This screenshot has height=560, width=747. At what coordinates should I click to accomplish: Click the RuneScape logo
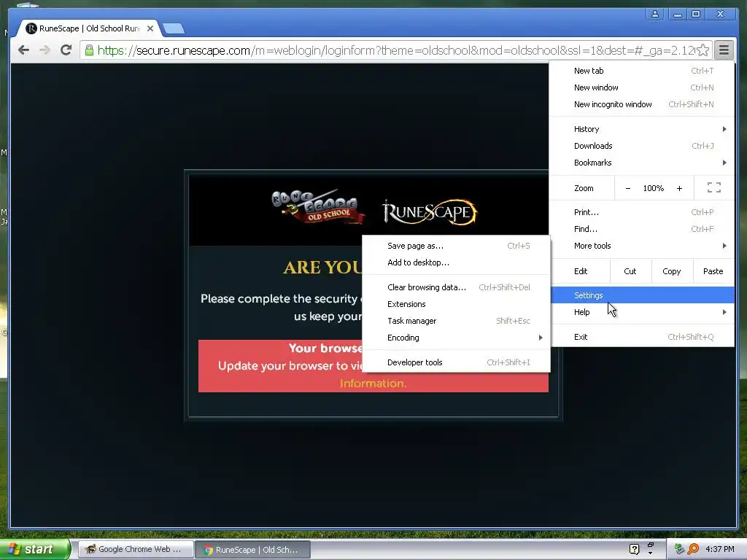[x=430, y=212]
